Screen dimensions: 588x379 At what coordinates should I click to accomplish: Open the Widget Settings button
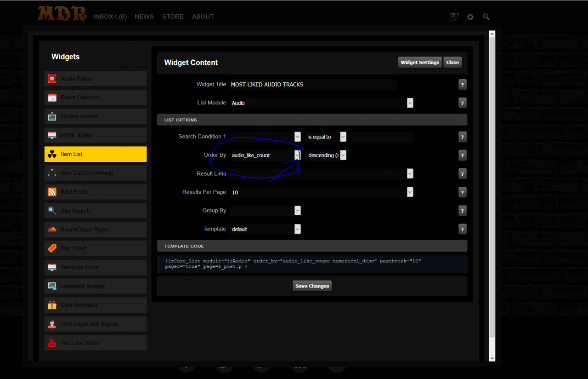pos(419,63)
